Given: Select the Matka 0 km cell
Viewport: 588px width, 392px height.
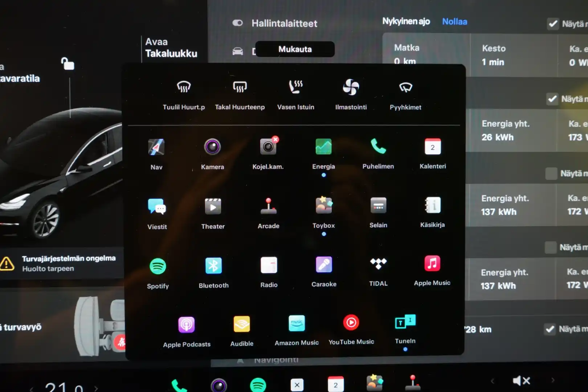Looking at the screenshot, I should coord(426,49).
